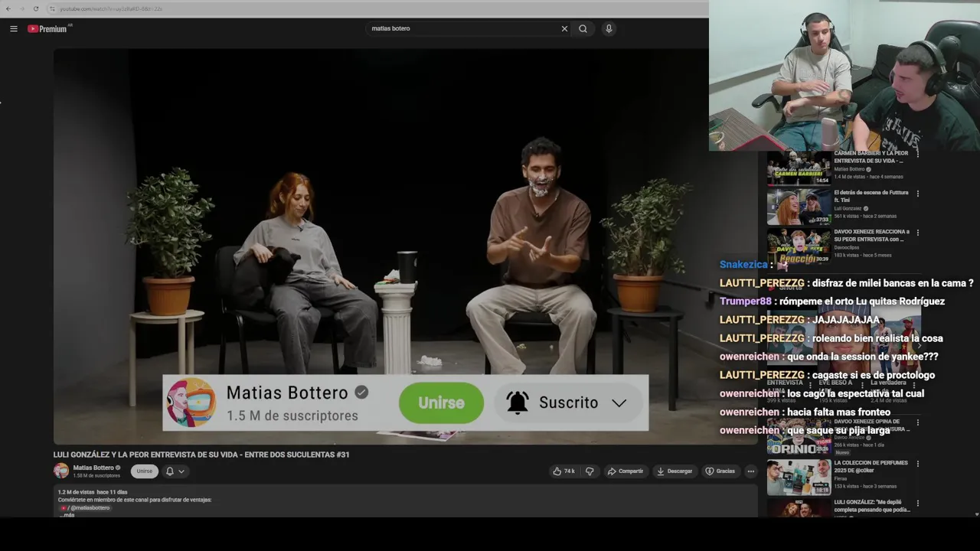This screenshot has width=980, height=551.
Task: Click the magnifier search button
Action: 583,29
